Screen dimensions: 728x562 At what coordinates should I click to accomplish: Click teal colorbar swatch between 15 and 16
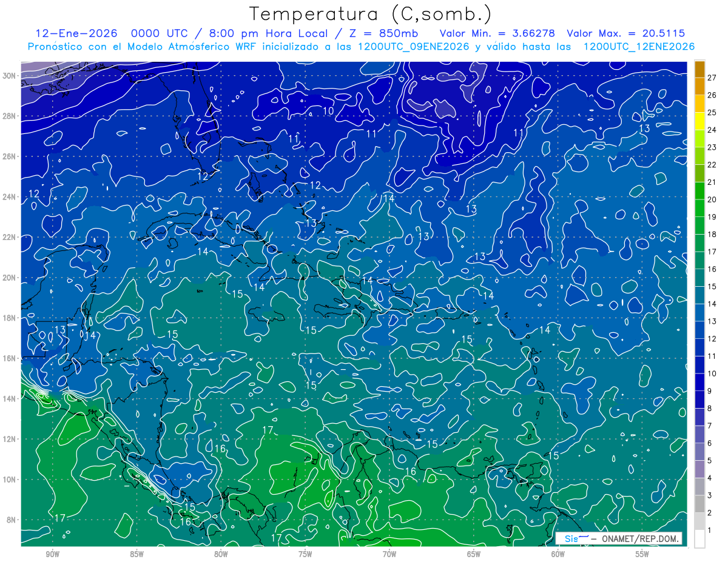(699, 278)
